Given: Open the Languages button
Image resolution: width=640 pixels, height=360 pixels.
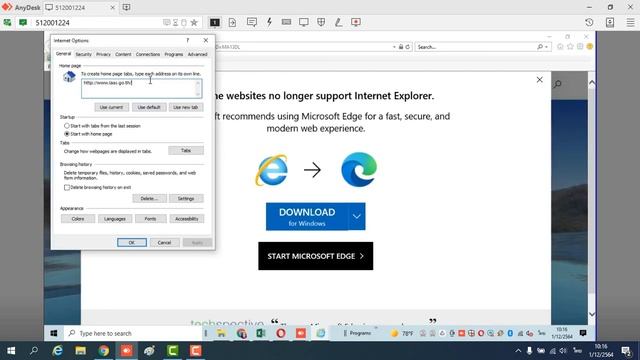Looking at the screenshot, I should click(115, 219).
